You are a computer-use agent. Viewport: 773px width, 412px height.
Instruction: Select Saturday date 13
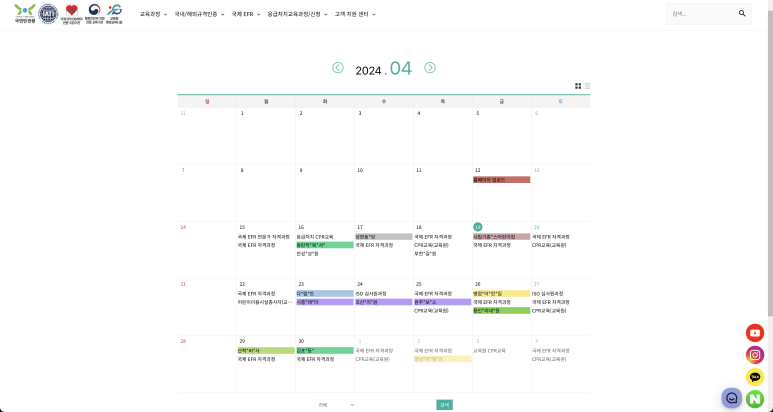click(537, 171)
